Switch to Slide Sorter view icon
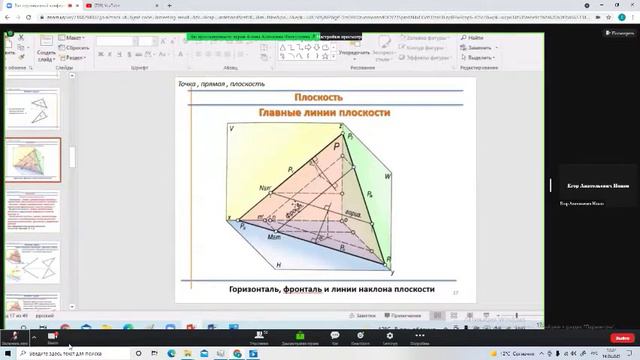The height and width of the screenshot is (360, 640). [454, 316]
